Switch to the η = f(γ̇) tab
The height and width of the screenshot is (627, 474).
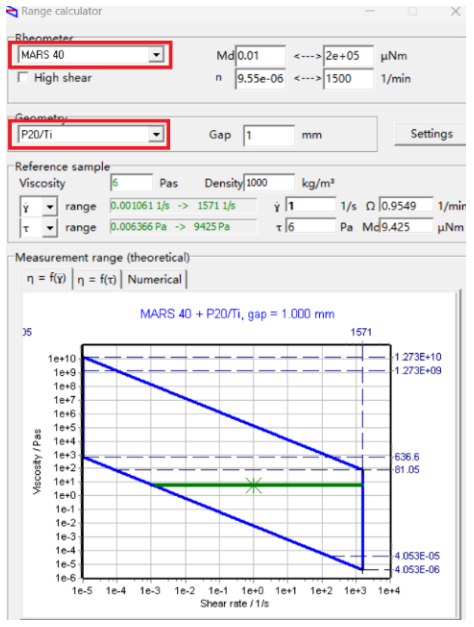click(46, 278)
